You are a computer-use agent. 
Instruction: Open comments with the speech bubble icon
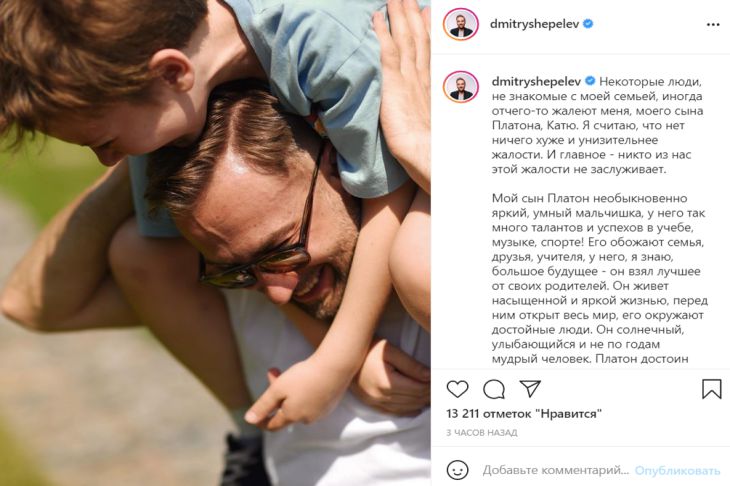click(x=493, y=389)
